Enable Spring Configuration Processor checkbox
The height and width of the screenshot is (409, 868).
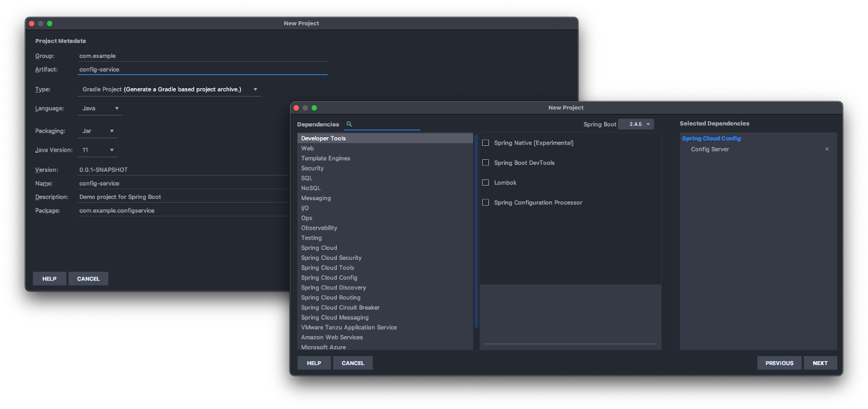(485, 203)
